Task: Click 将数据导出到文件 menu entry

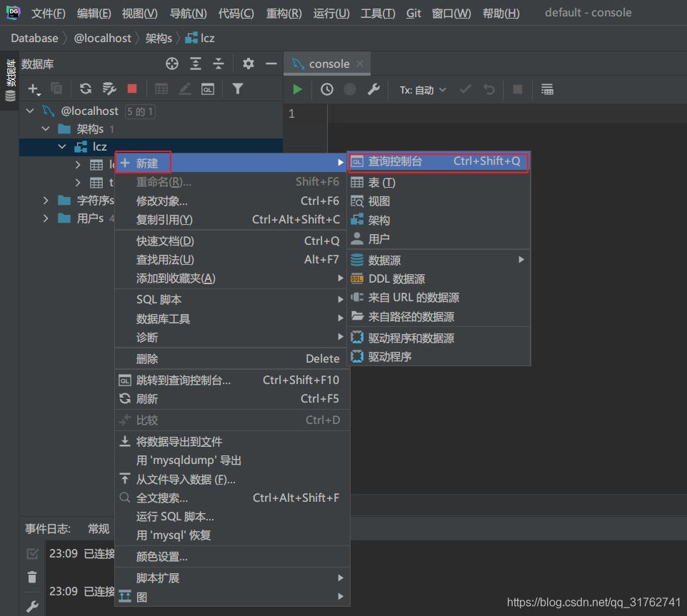Action: point(179,442)
